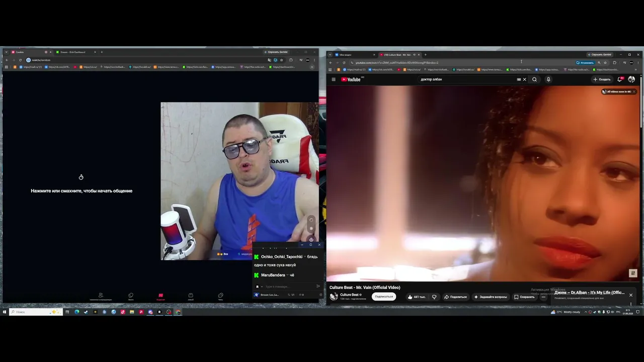
Task: Open extensions in the rulet.tv browser window
Action: 291,60
